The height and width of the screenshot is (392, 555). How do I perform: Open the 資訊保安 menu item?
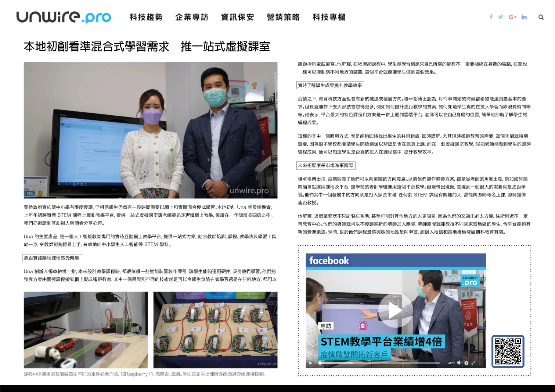[238, 17]
